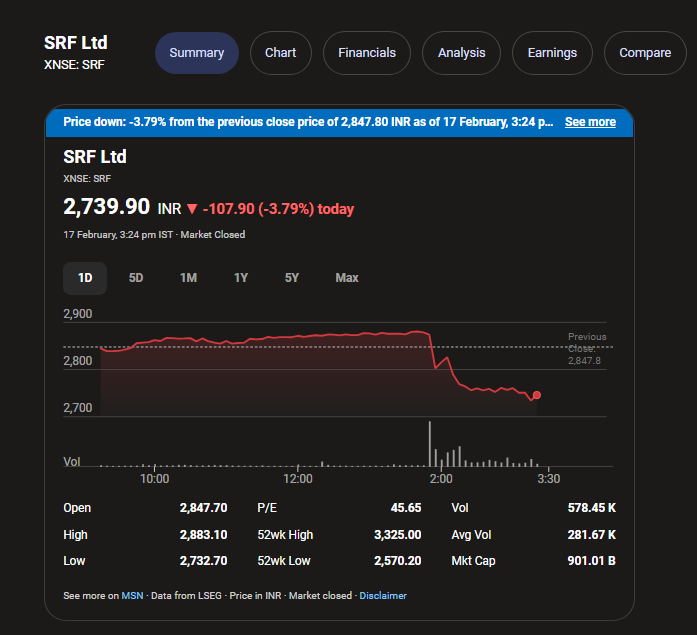Select the 1D time range
The width and height of the screenshot is (697, 635).
85,278
